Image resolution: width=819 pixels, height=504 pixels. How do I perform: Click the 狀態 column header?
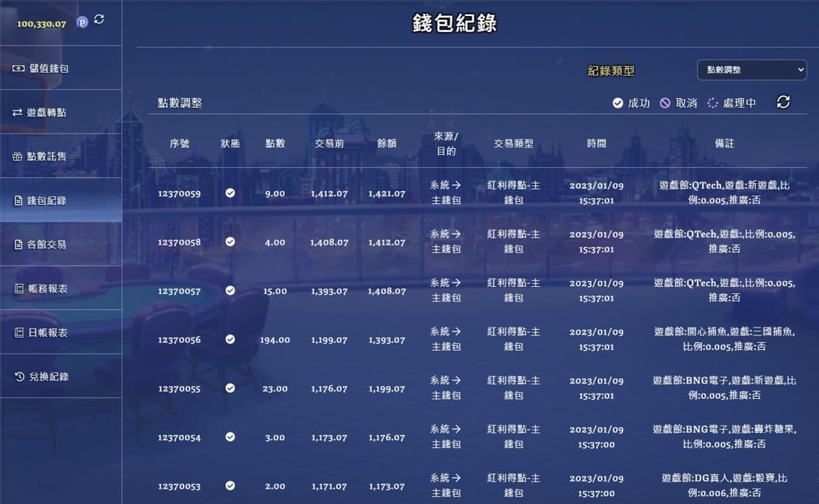pos(230,143)
